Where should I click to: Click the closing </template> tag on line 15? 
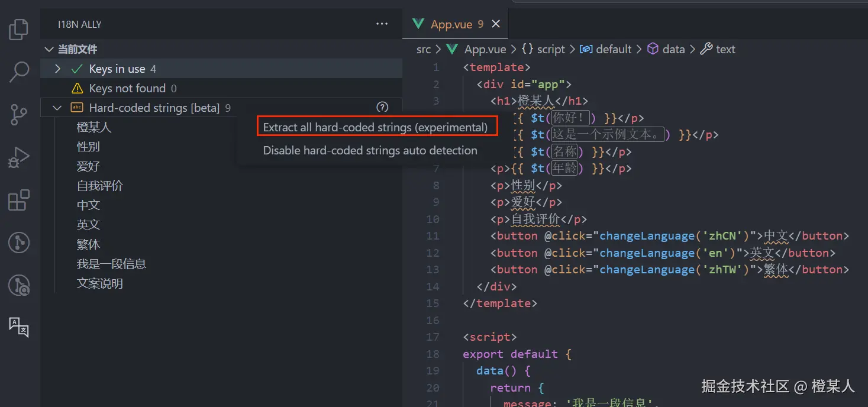coord(500,303)
